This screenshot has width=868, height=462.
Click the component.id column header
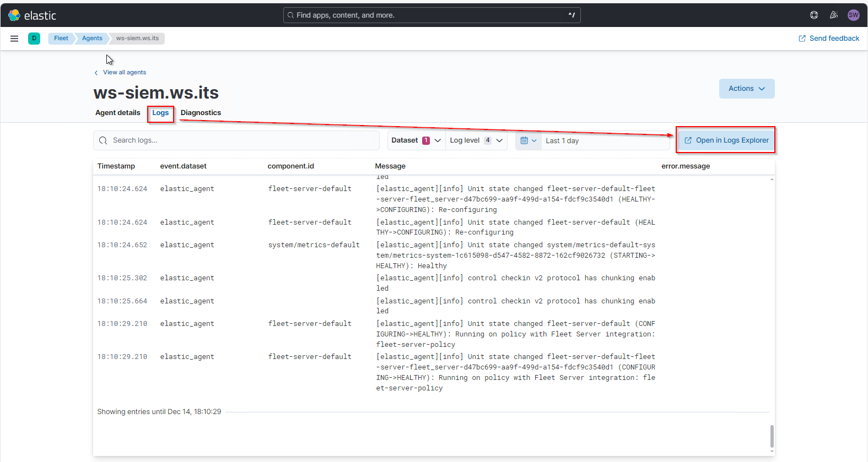pyautogui.click(x=291, y=166)
